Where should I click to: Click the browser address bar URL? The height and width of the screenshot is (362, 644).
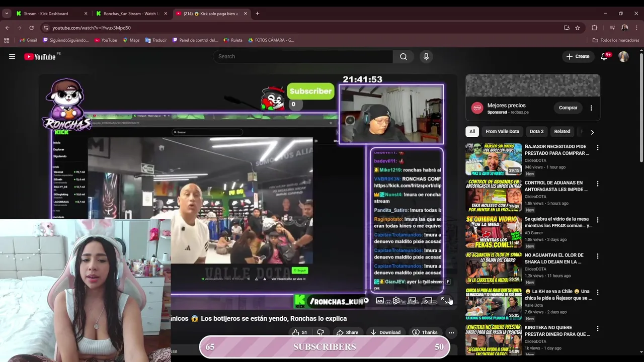92,28
